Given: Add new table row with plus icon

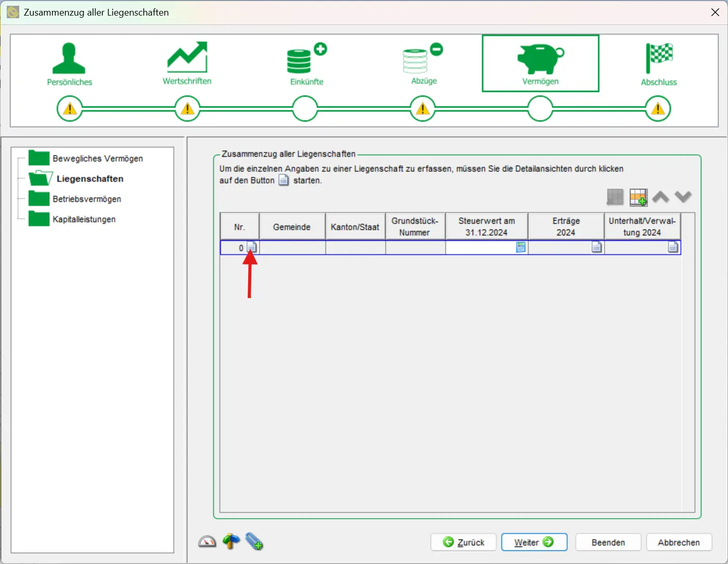Looking at the screenshot, I should click(x=638, y=197).
